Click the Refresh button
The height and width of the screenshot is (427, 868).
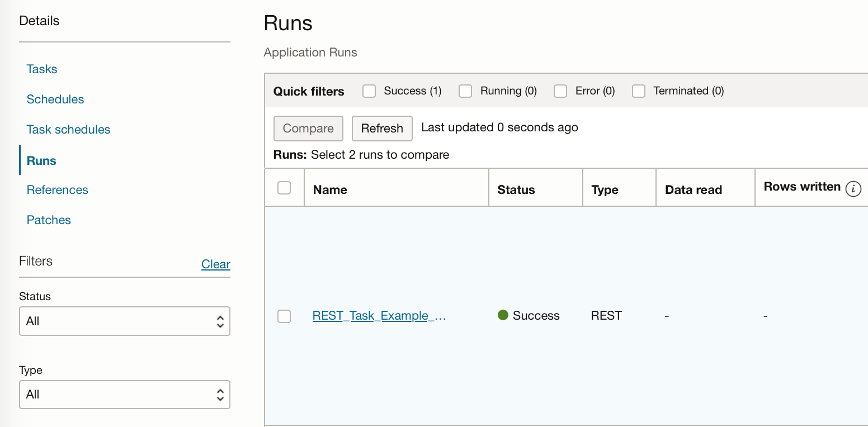pyautogui.click(x=382, y=129)
